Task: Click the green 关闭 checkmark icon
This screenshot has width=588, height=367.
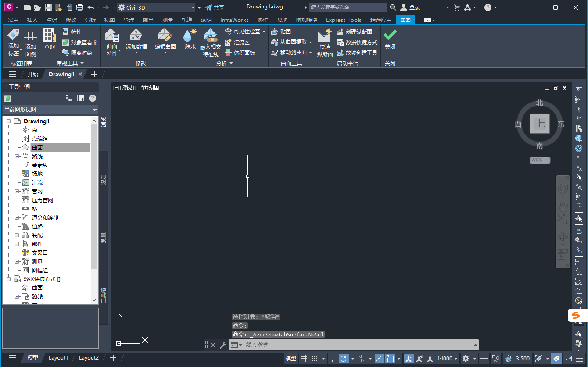Action: [x=390, y=35]
